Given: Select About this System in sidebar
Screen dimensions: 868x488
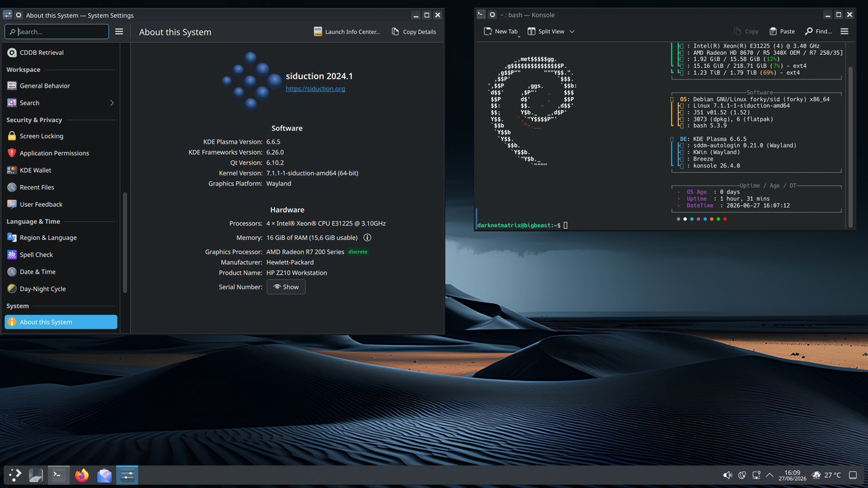Looking at the screenshot, I should (61, 322).
